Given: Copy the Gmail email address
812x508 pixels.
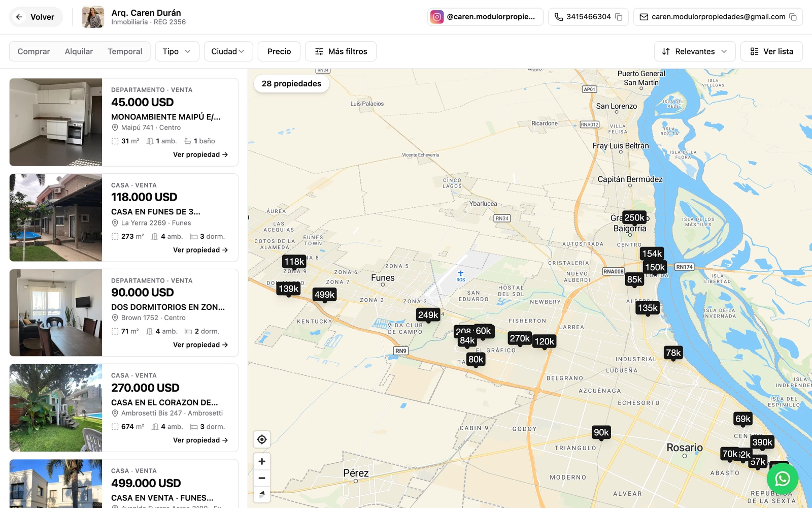Looking at the screenshot, I should coord(793,17).
